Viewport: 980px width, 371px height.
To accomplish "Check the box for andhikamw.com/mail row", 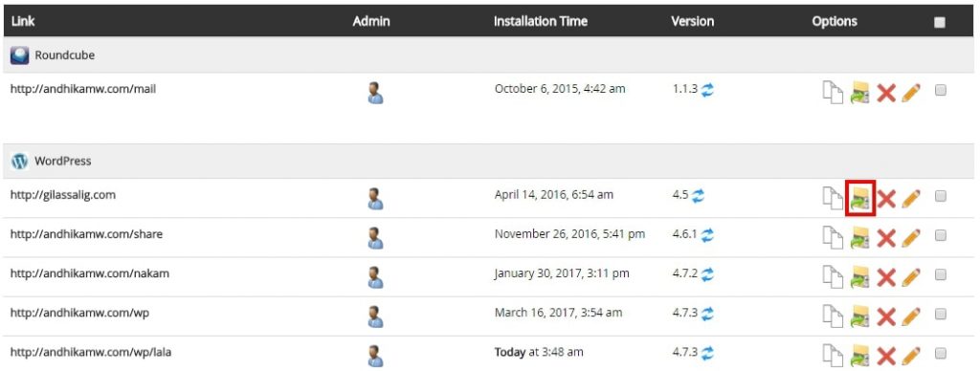I will point(941,90).
